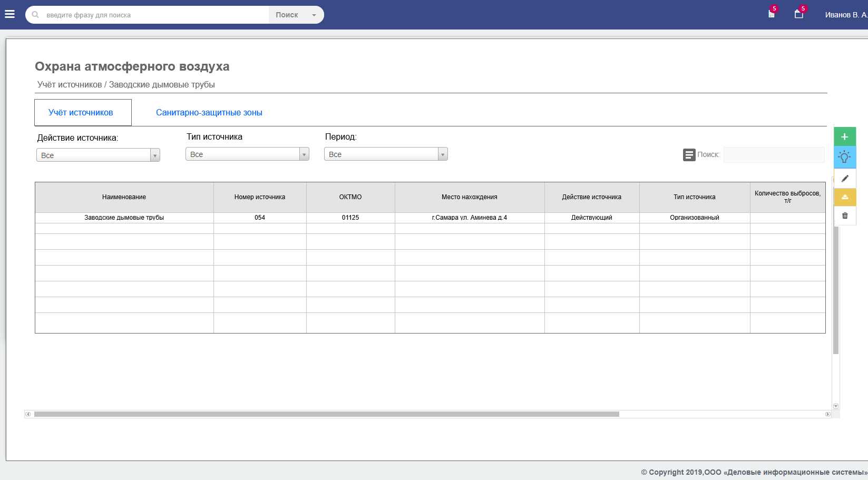Click the ОКТМО column header

(350, 197)
